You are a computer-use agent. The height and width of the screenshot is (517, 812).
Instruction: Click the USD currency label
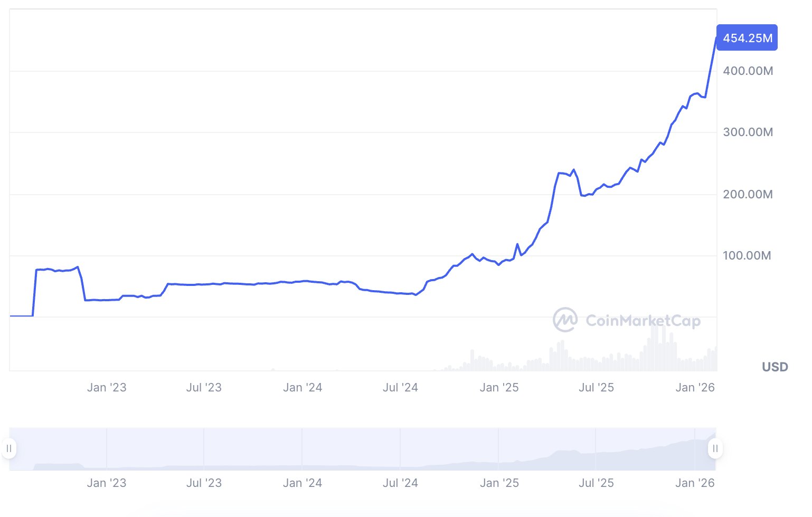775,367
